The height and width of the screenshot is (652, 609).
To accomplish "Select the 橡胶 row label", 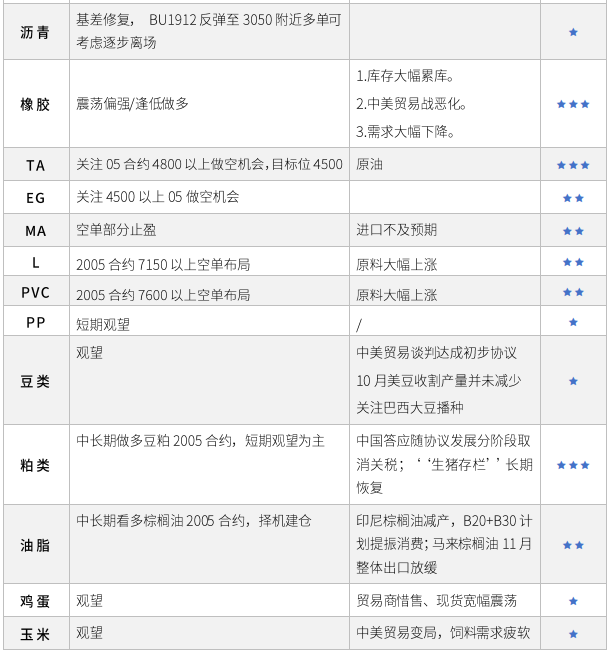I will 35,104.
